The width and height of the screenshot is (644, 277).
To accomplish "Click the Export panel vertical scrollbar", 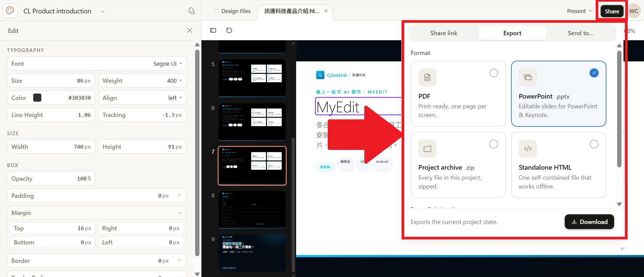I will point(619,109).
